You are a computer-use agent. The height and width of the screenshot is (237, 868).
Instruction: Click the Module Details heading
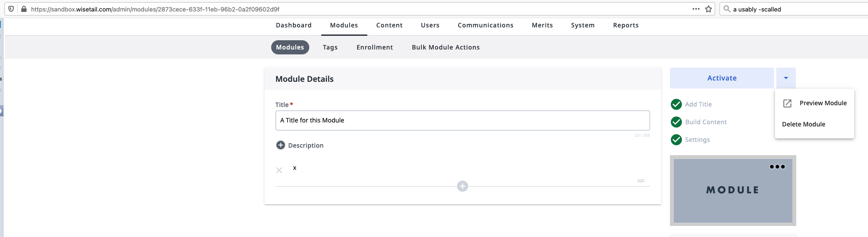click(x=304, y=79)
